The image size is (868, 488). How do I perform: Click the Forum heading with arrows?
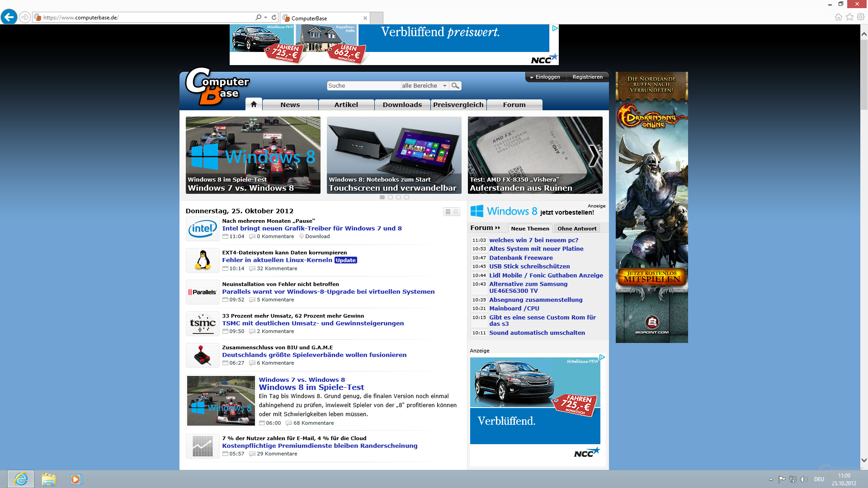tap(485, 228)
